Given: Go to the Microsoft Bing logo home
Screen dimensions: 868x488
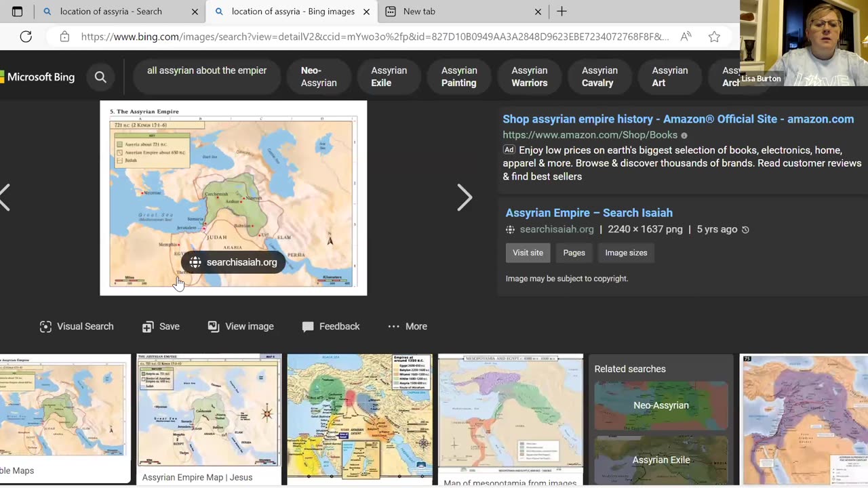Looking at the screenshot, I should (37, 77).
